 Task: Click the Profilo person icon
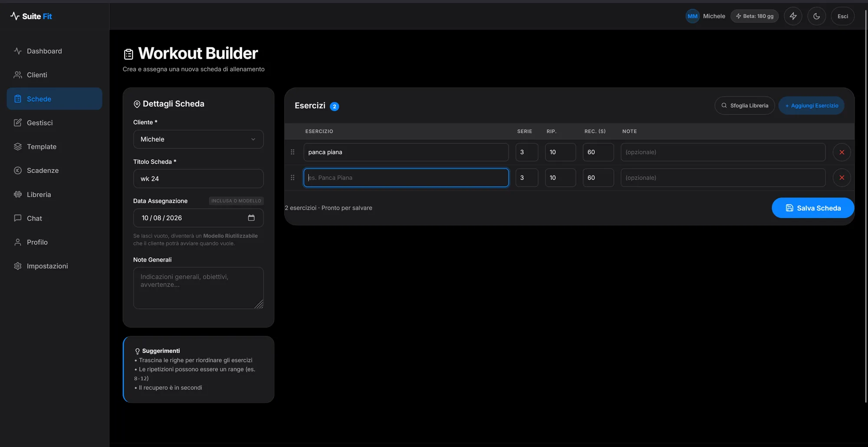click(17, 242)
